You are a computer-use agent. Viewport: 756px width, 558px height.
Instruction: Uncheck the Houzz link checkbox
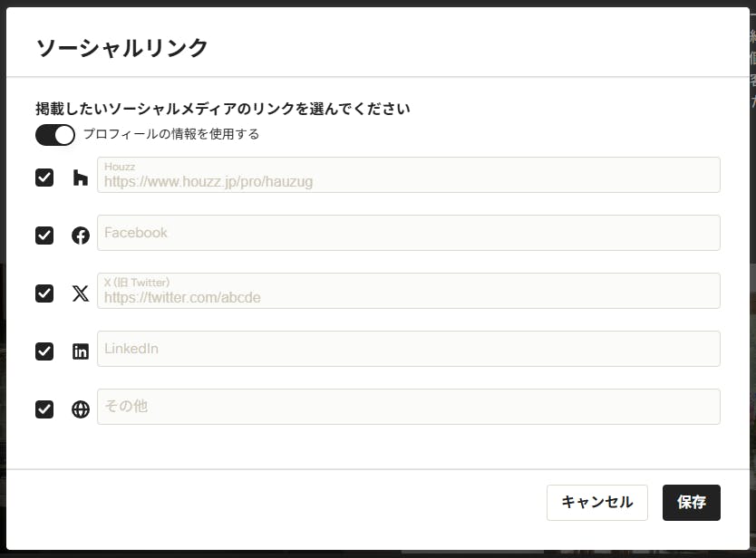click(x=44, y=178)
